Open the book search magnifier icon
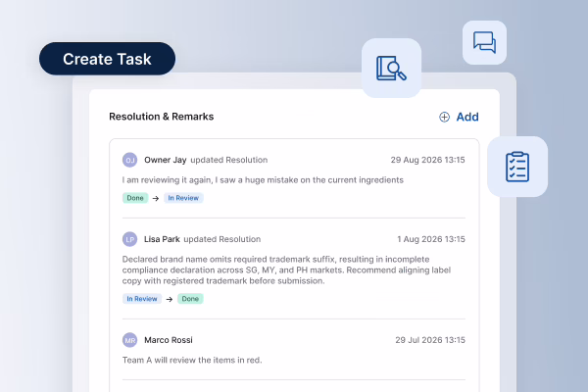This screenshot has height=392, width=588. click(391, 68)
